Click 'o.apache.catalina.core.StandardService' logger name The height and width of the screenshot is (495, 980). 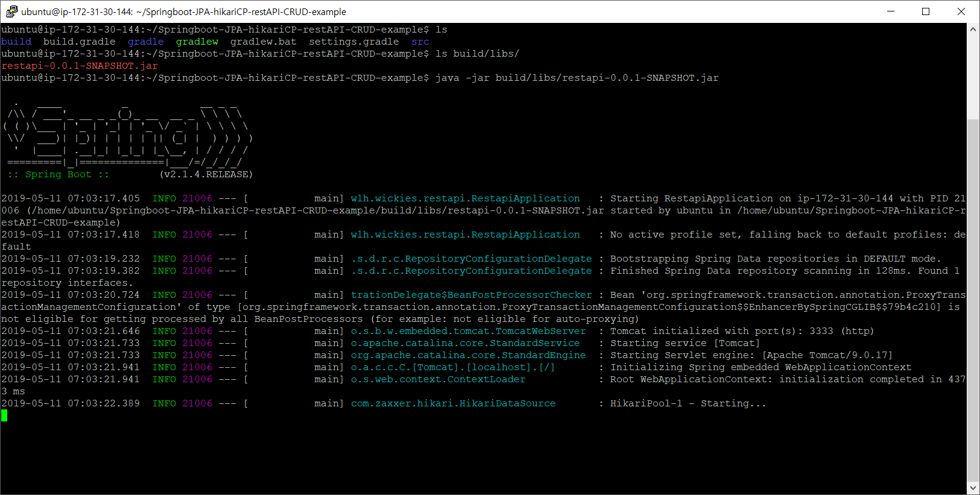click(x=466, y=343)
